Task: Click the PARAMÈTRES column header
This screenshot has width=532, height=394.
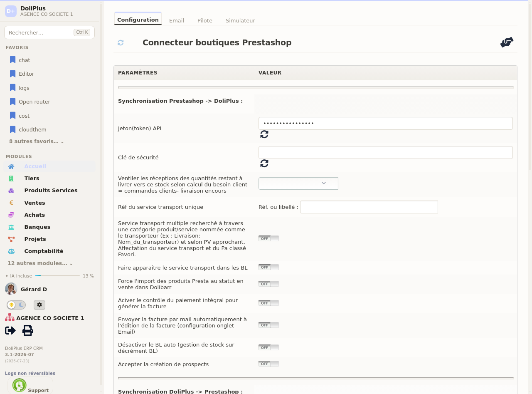Action: [x=138, y=73]
